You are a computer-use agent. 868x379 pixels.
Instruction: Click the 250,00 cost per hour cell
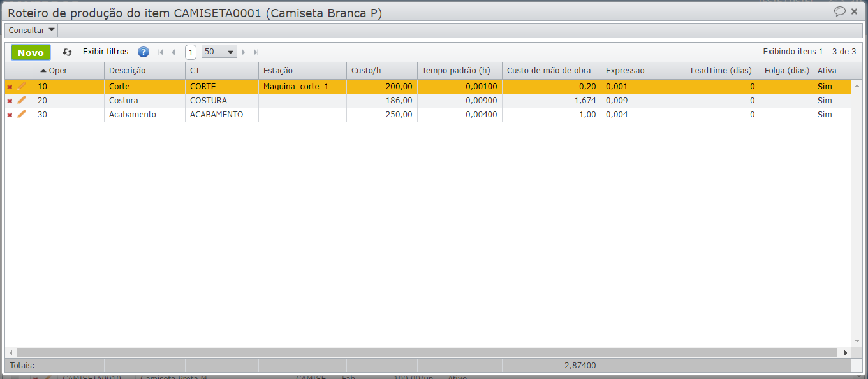[x=382, y=115]
